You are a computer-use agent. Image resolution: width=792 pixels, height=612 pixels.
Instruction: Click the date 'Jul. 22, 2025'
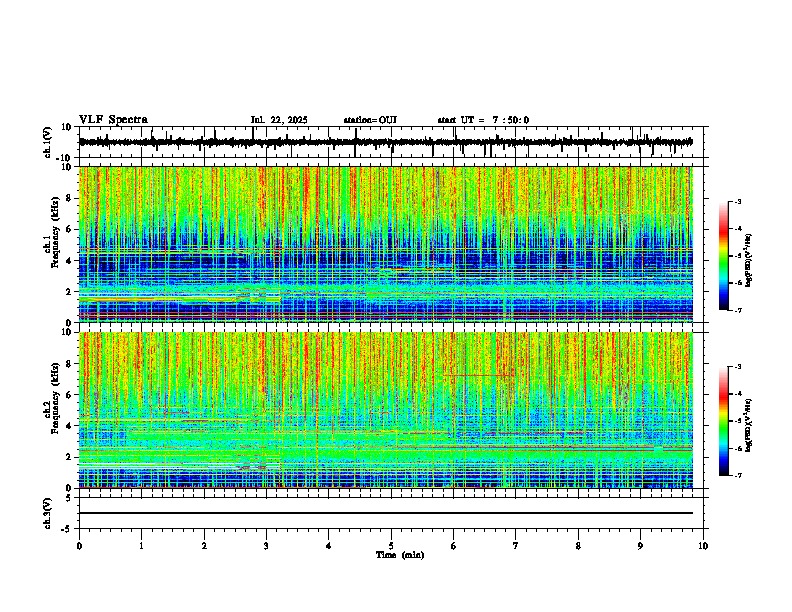(279, 120)
